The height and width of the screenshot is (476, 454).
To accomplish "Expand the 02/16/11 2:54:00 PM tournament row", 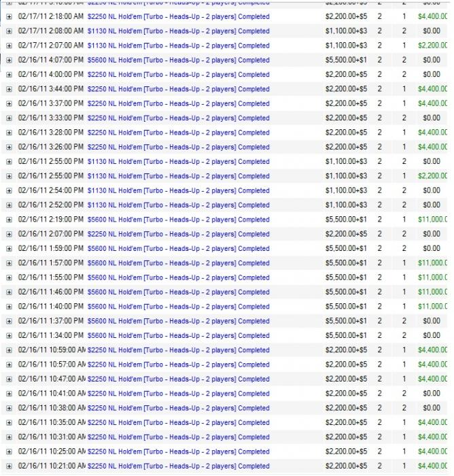I will click(9, 190).
